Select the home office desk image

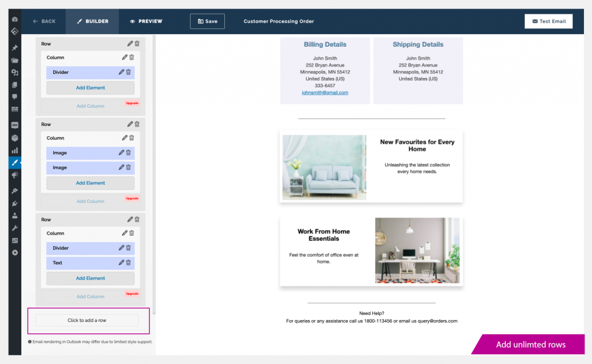pos(417,250)
